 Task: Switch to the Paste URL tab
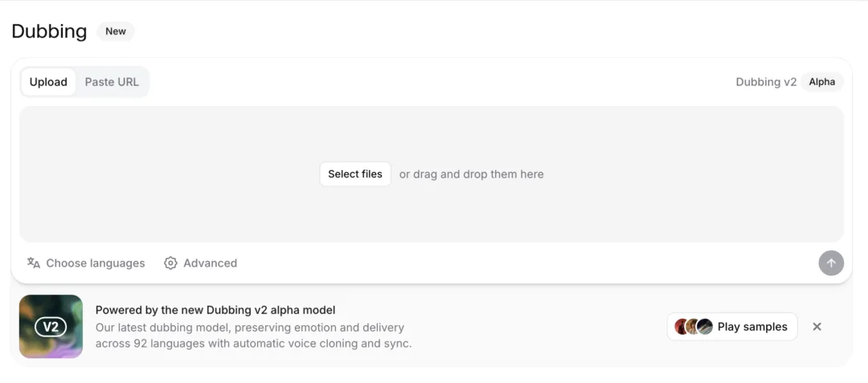(112, 82)
